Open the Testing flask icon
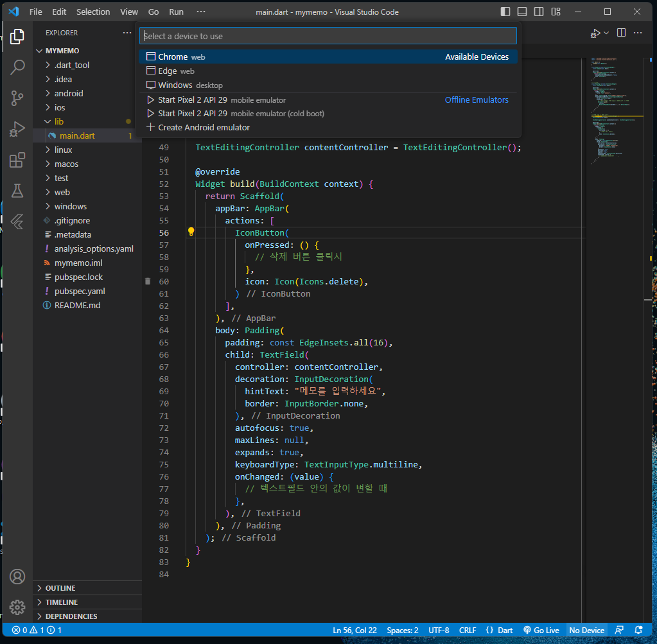 click(x=17, y=191)
